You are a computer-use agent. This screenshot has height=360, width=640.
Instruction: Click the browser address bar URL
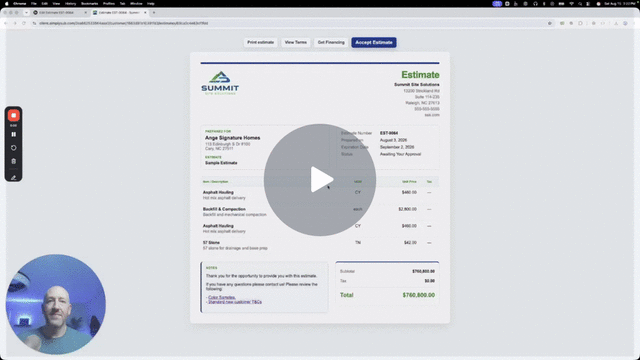click(124, 23)
